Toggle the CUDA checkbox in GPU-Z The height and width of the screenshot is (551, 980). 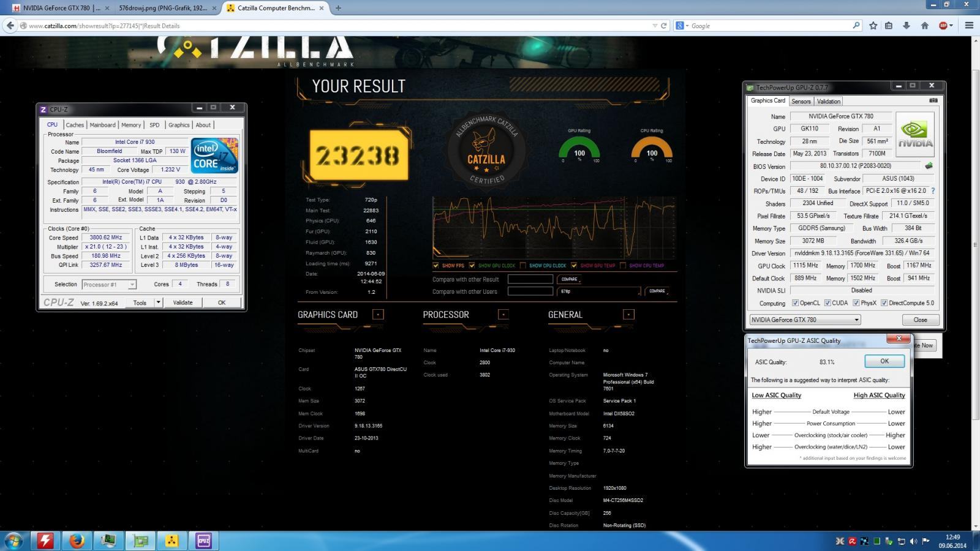tap(827, 303)
